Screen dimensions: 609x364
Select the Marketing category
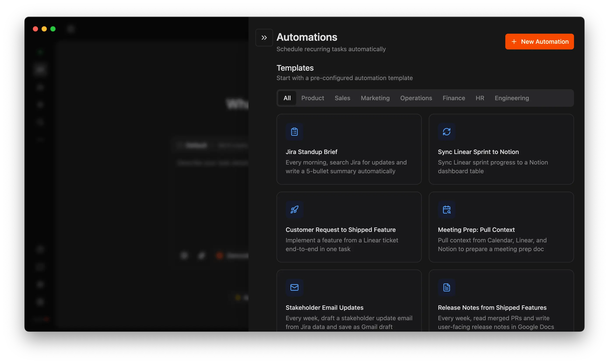[375, 98]
